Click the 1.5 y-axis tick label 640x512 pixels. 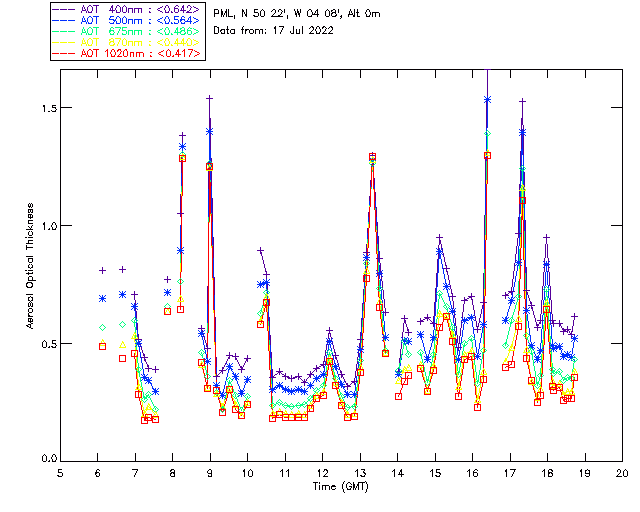(49, 108)
